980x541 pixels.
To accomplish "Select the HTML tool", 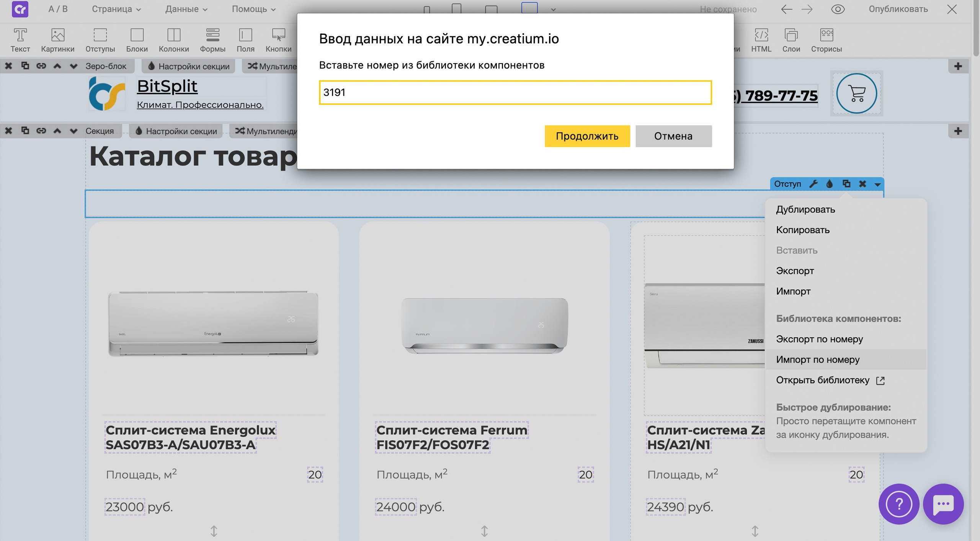I will point(761,40).
